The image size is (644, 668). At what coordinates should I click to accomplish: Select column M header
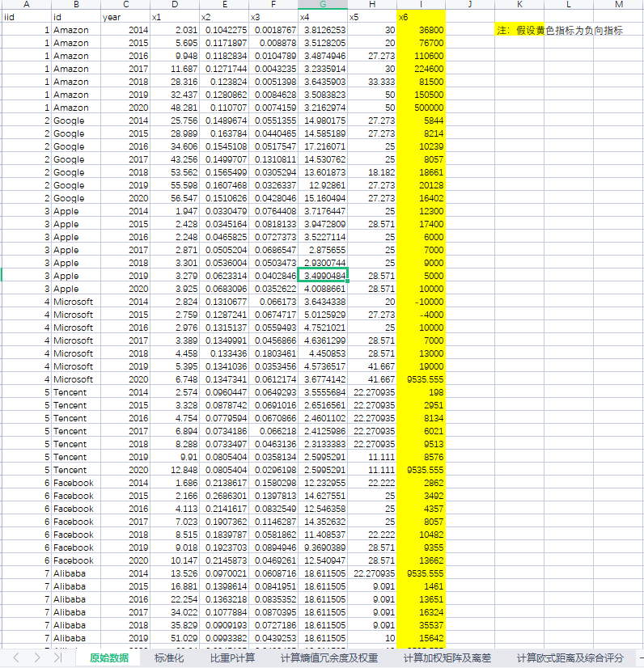618,4
